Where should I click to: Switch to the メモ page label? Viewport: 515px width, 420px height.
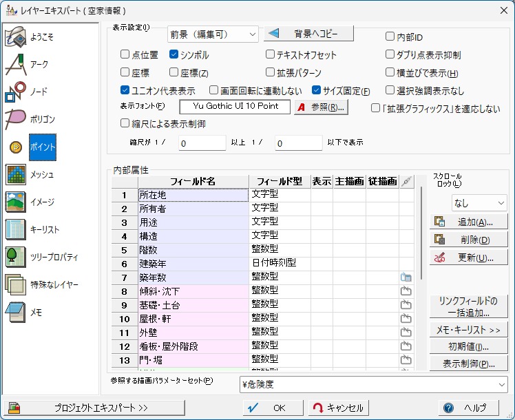36,313
